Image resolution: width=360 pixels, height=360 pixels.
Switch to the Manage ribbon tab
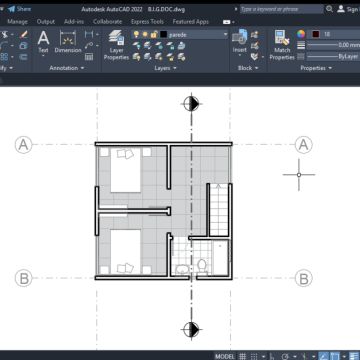coord(17,22)
